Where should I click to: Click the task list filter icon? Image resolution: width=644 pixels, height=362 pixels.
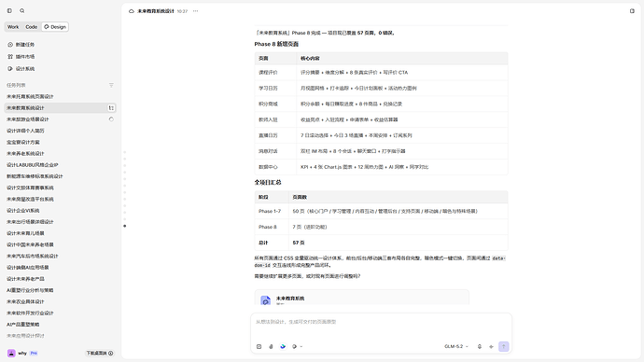111,85
